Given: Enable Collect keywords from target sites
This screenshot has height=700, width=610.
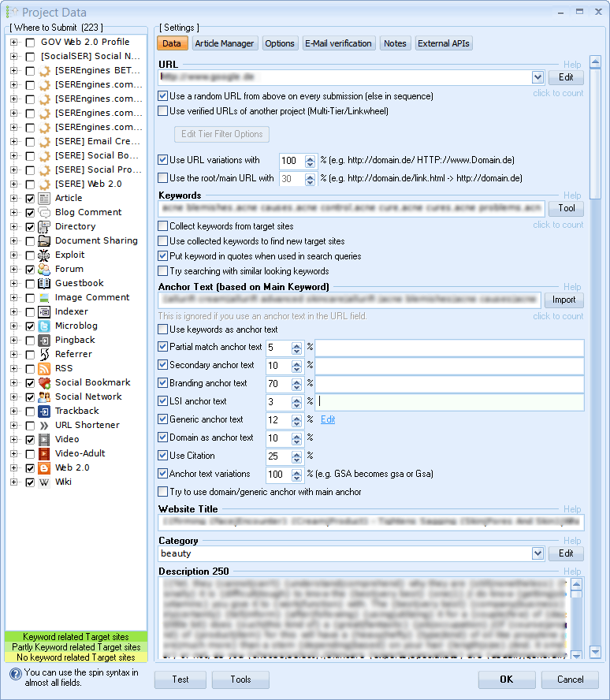Looking at the screenshot, I should tap(163, 226).
